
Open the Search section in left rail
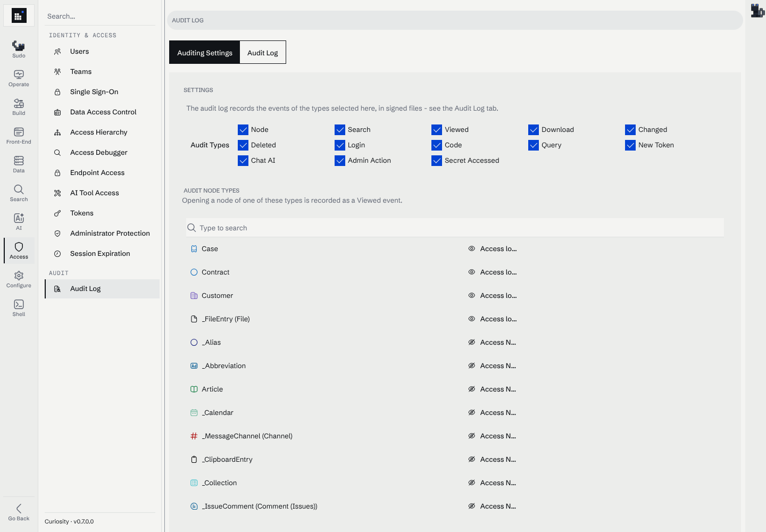pyautogui.click(x=19, y=193)
